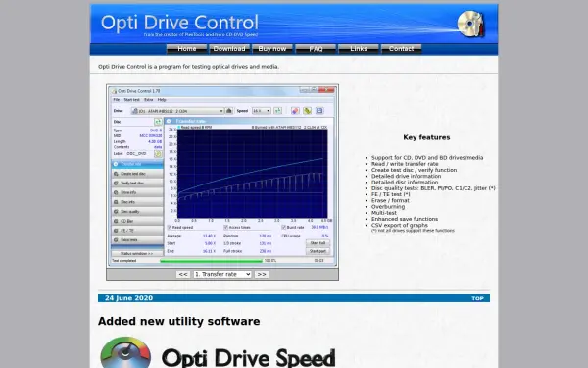Show next screenshot with >> button
Viewport: 588px width, 368px height.
[x=262, y=274]
